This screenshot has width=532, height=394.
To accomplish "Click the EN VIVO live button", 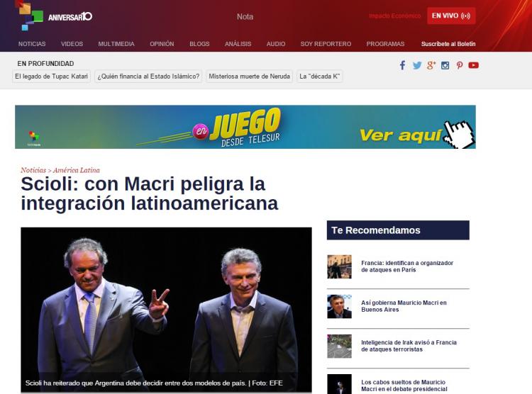I will pos(451,16).
